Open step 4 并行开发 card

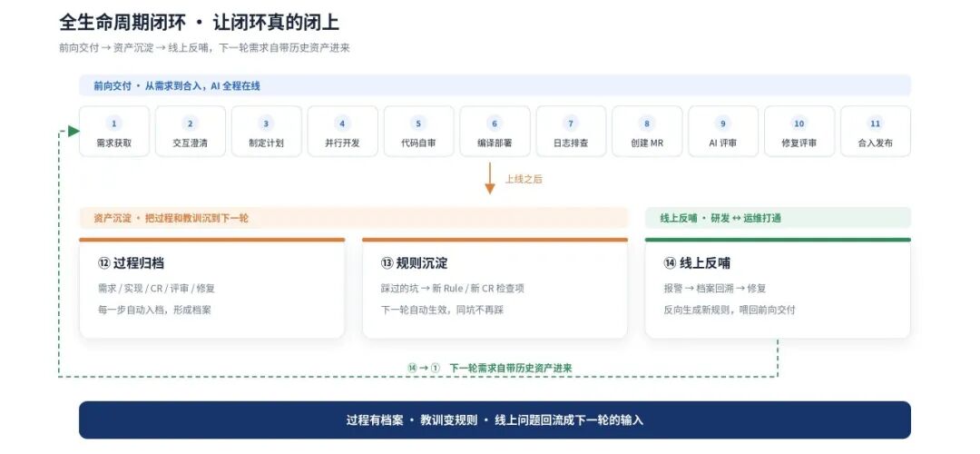(342, 132)
